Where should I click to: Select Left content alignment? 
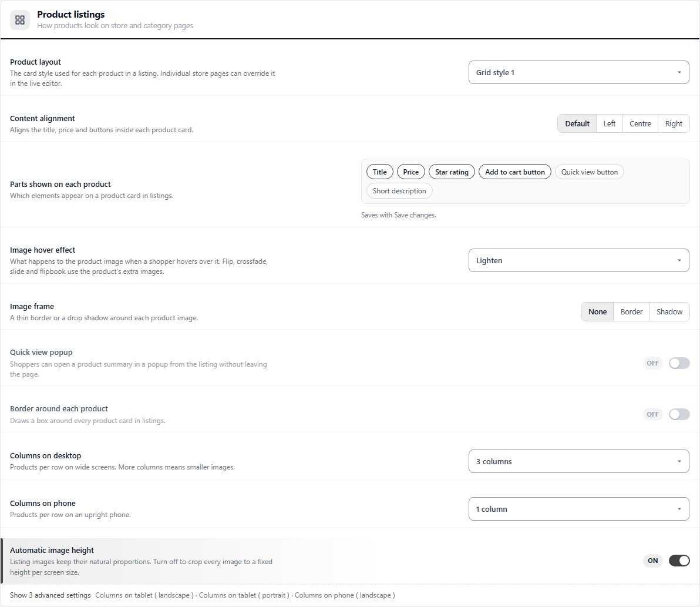point(609,124)
